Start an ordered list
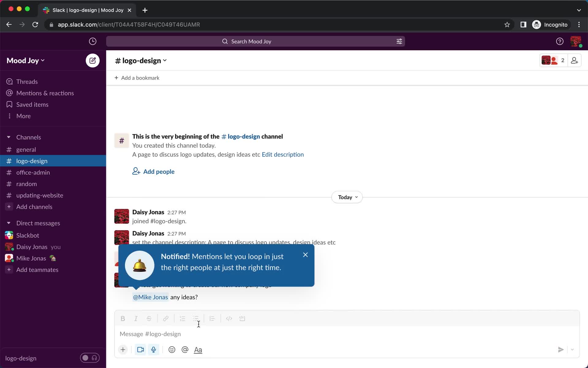The image size is (588, 368). tap(183, 319)
